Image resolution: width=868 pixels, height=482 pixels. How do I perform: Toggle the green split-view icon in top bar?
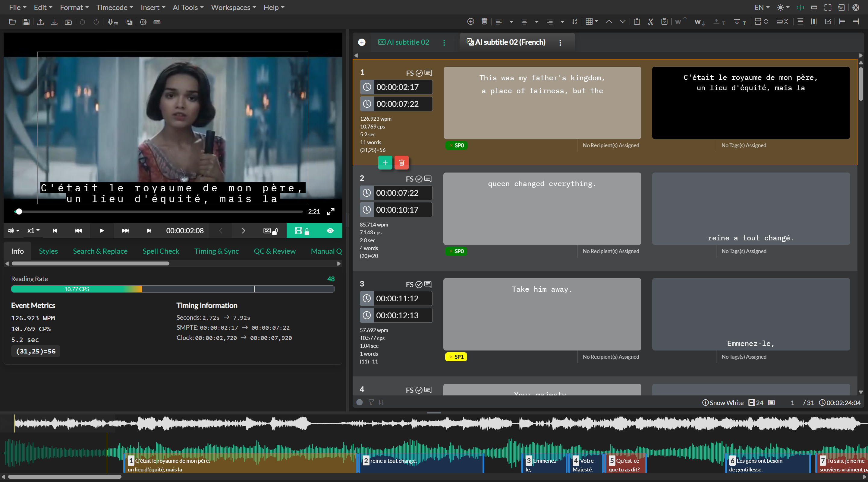(x=800, y=8)
